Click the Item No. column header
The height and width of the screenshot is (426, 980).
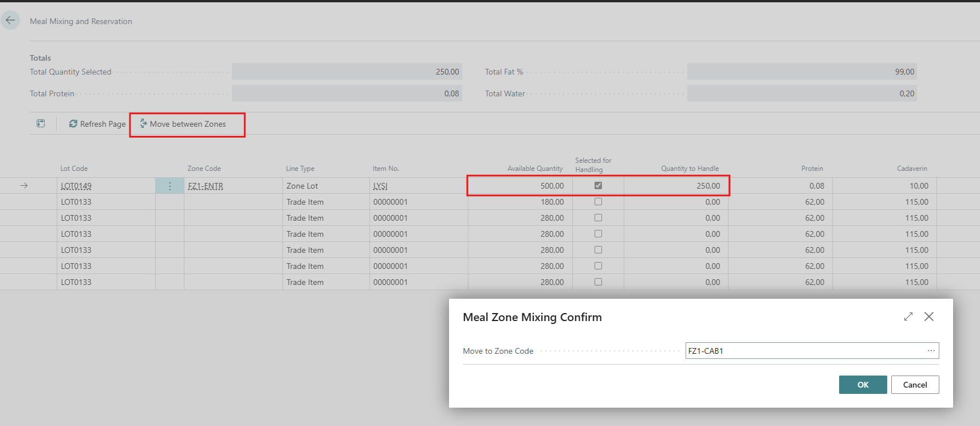tap(385, 169)
